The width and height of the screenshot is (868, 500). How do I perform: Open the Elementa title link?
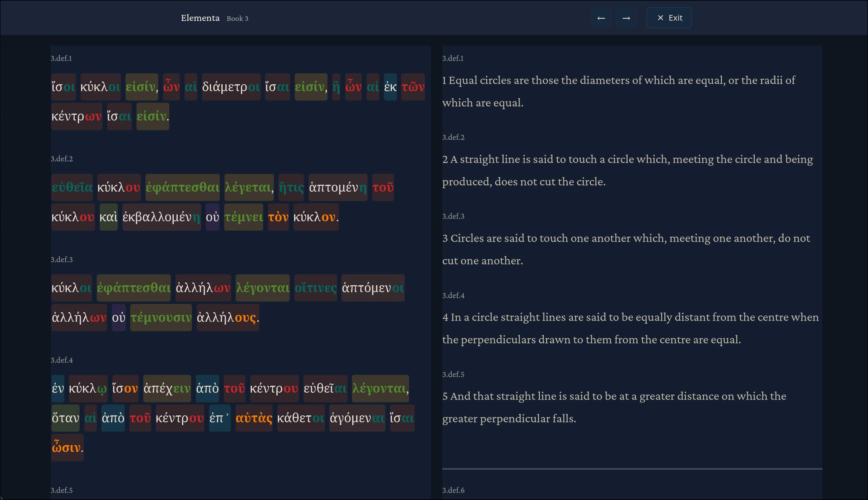coord(200,18)
